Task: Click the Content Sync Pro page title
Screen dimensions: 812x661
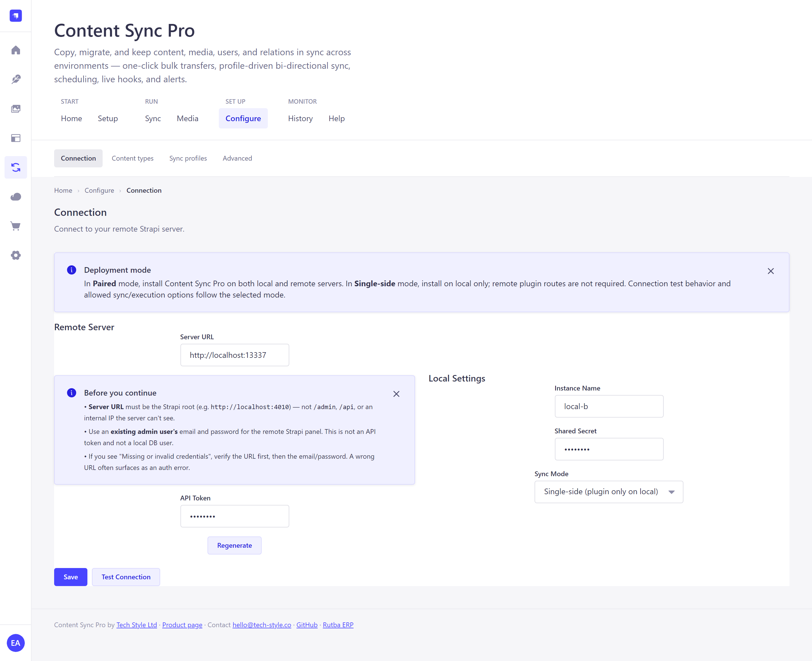Action: (124, 30)
